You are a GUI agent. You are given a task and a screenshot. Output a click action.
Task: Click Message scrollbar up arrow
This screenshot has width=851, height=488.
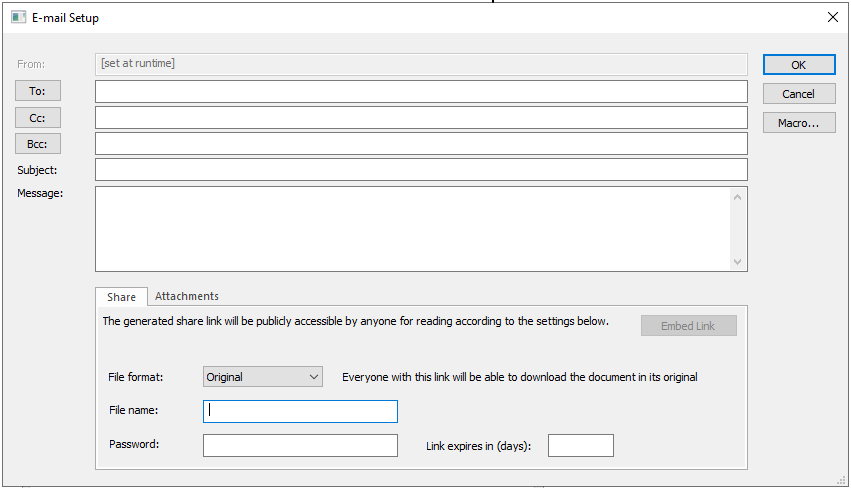tap(737, 197)
